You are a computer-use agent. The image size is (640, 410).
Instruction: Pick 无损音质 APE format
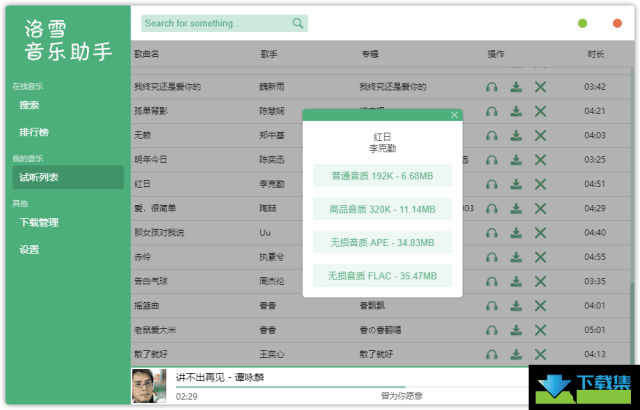[x=382, y=243]
